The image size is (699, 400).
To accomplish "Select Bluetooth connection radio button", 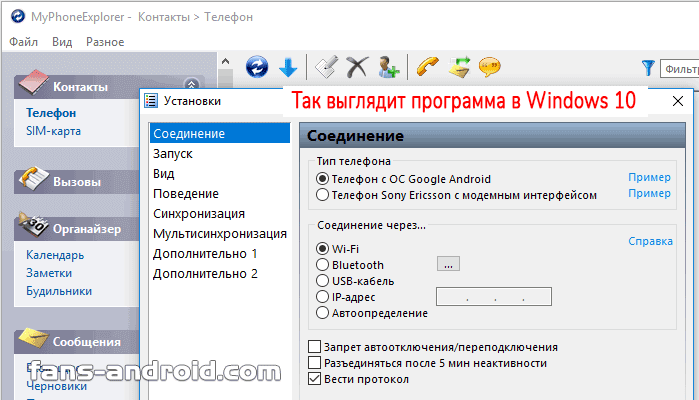I will click(322, 264).
